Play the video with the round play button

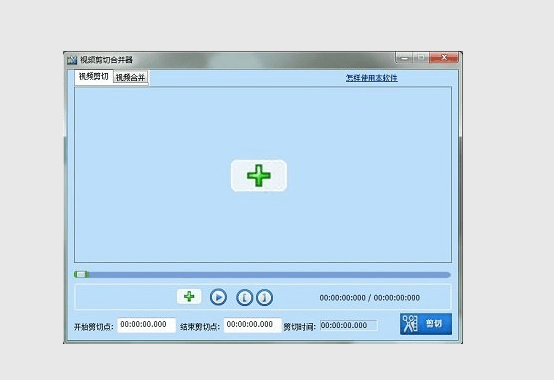click(218, 297)
